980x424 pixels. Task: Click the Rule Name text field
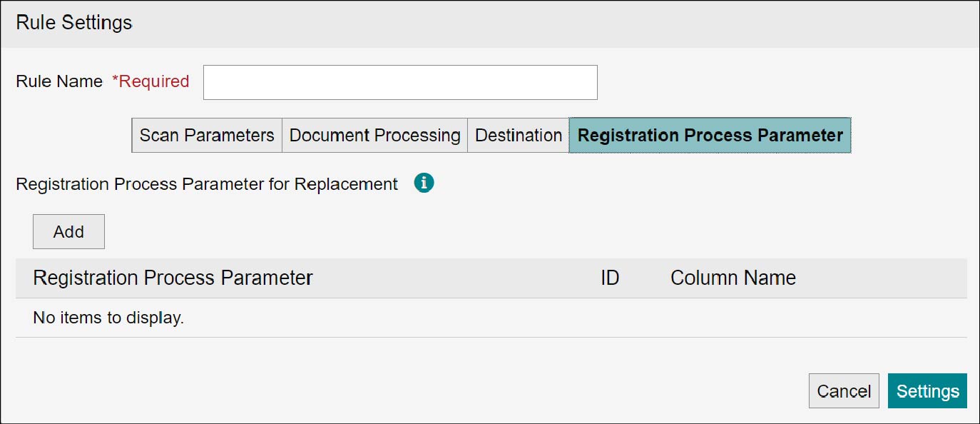(x=400, y=82)
